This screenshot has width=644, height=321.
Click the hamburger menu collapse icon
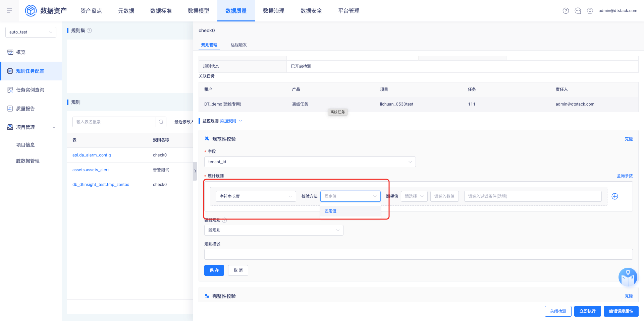pos(9,11)
